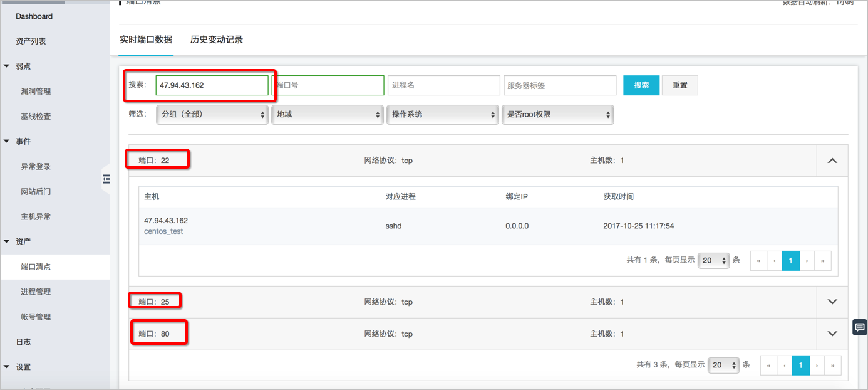Click the 重置 button
Image resolution: width=868 pixels, height=390 pixels.
680,85
